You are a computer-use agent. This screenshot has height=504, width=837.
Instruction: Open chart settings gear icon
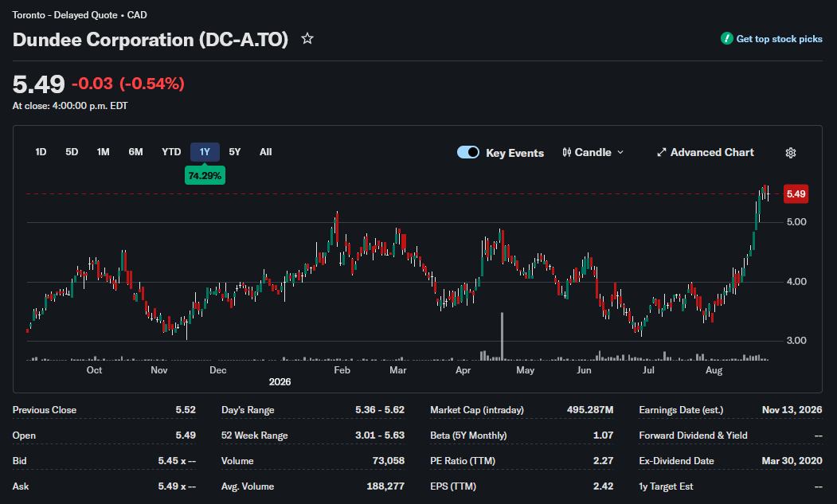pyautogui.click(x=791, y=153)
